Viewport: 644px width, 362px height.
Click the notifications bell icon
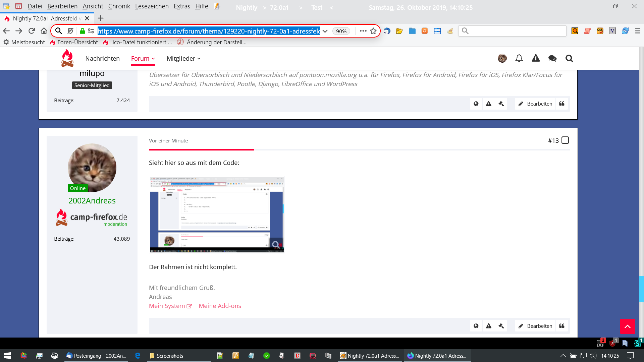tap(519, 58)
